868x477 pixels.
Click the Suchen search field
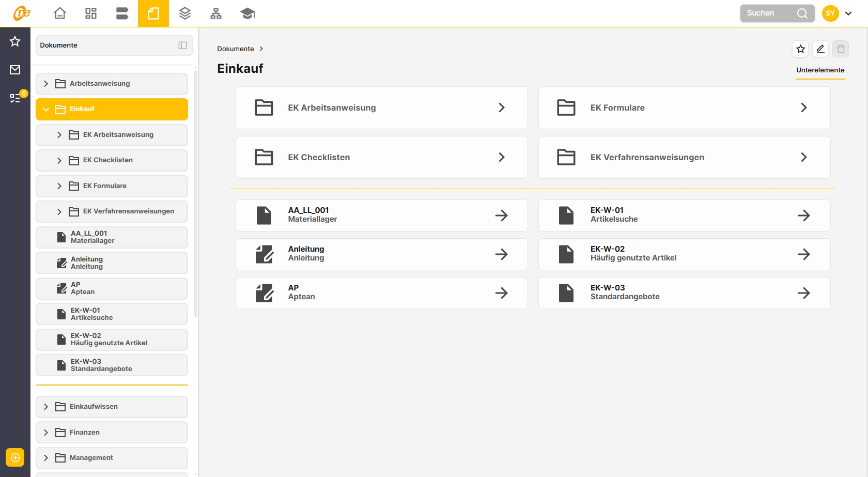point(769,13)
